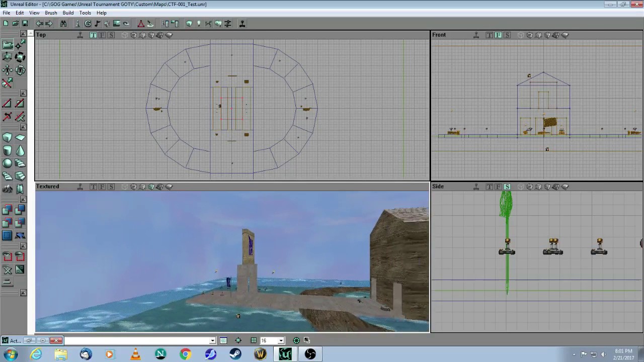
Task: Toggle realtime preview in Side viewport
Action: coord(476,187)
